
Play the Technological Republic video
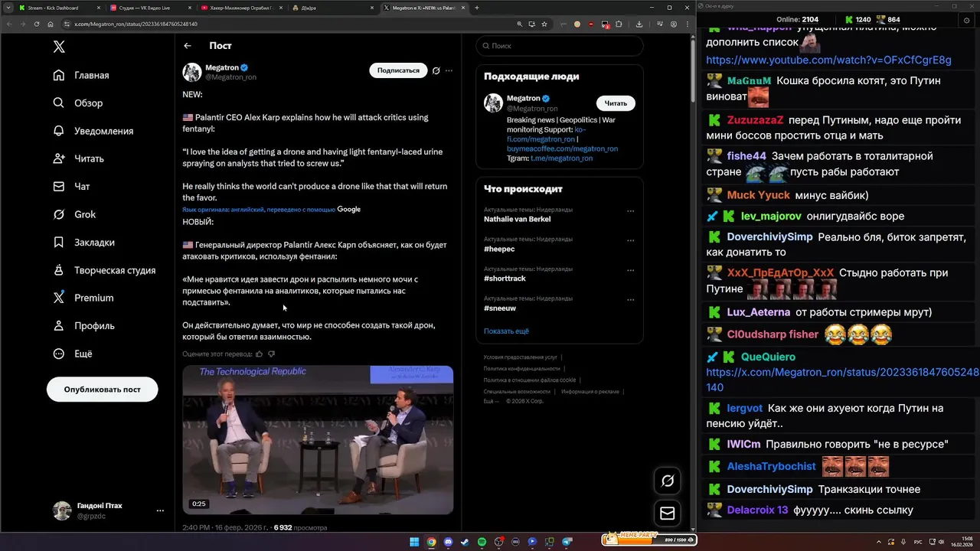[318, 440]
